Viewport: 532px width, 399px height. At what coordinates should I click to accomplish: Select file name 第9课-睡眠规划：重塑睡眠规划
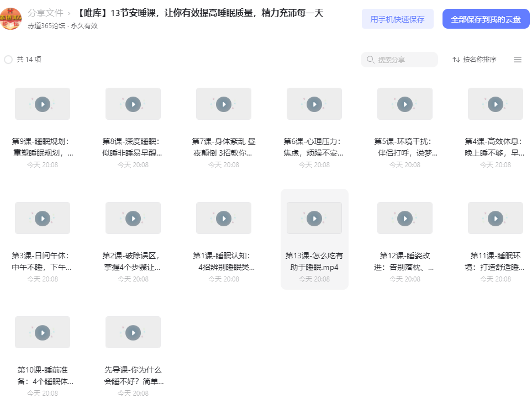[43, 147]
